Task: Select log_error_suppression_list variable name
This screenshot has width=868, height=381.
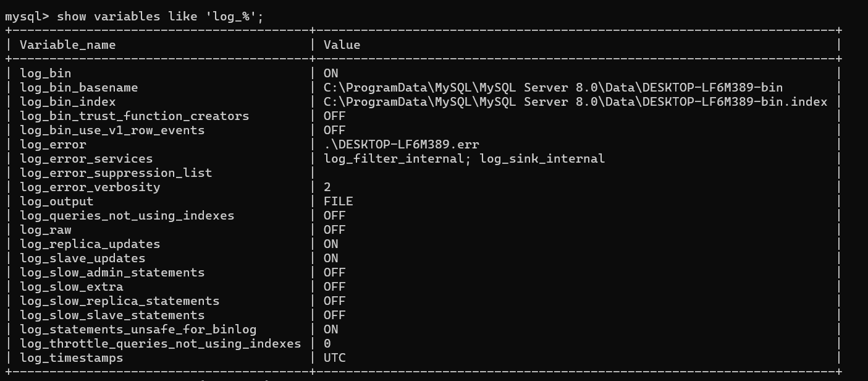Action: [116, 173]
